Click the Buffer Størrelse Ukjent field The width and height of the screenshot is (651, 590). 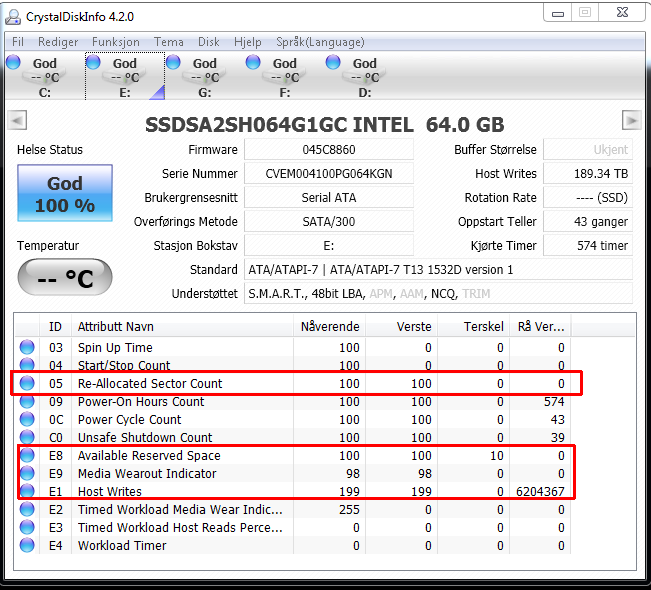[588, 149]
